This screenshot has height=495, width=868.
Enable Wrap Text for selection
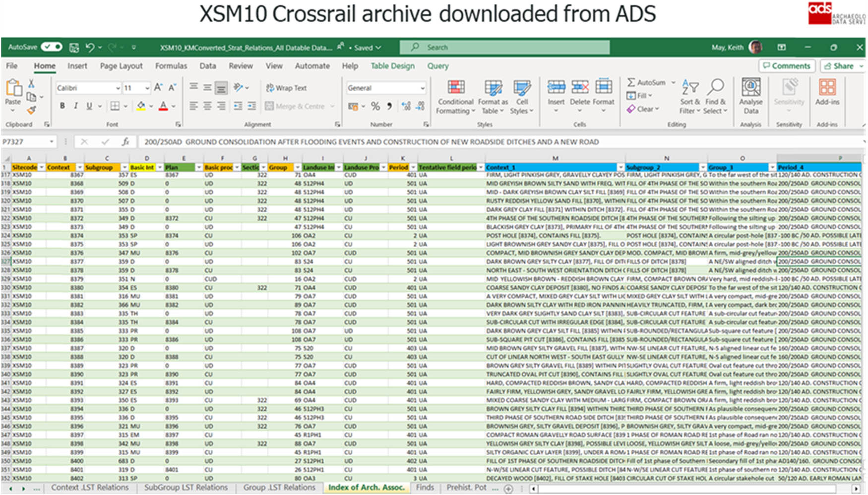tap(286, 88)
